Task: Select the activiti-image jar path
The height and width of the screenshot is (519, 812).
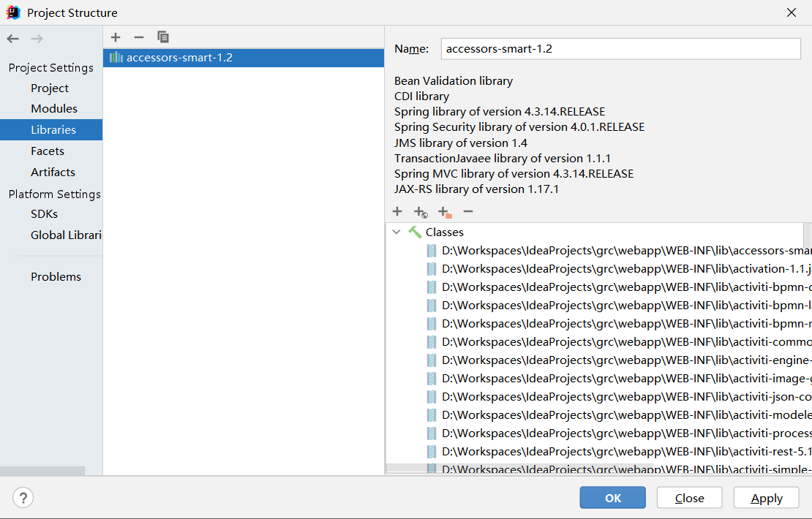Action: [x=626, y=379]
